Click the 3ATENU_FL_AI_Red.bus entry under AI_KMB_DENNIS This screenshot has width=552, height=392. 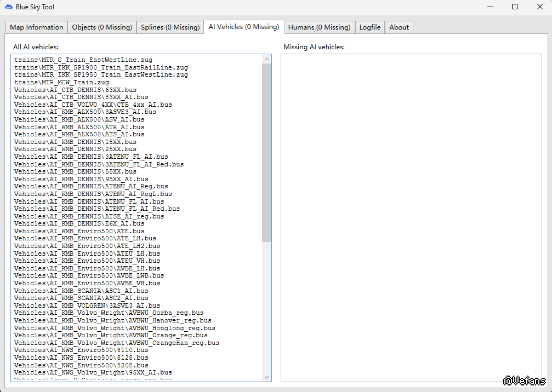[99, 164]
